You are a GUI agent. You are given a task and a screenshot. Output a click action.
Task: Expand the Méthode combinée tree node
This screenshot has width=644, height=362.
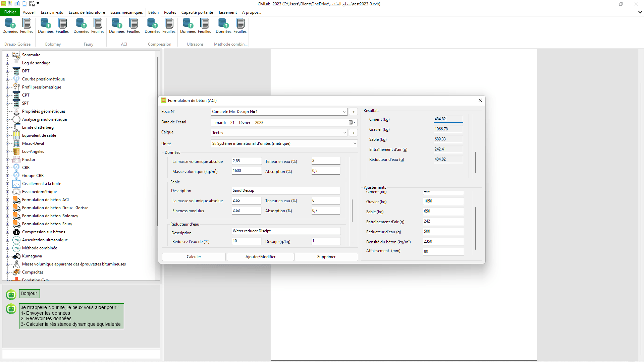(7, 248)
